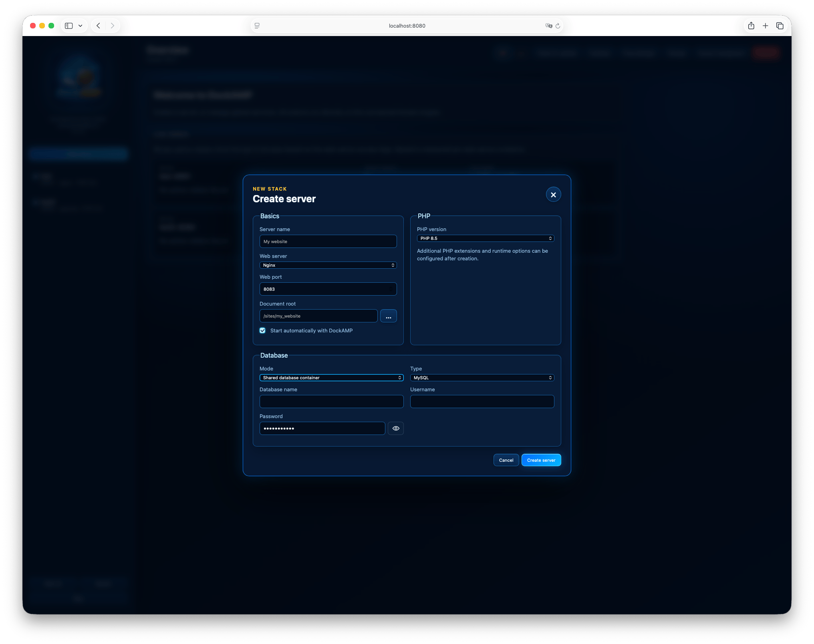The height and width of the screenshot is (644, 814).
Task: Toggle the Safari sidebar icon
Action: coord(69,26)
